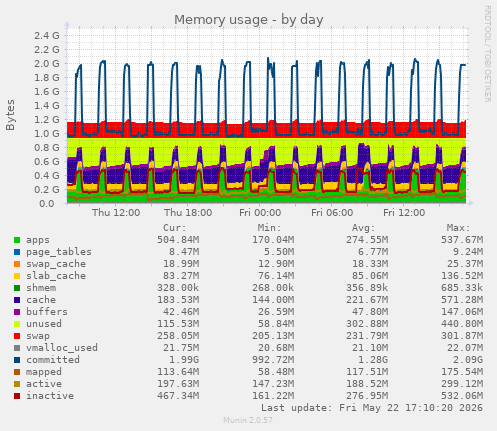The width and height of the screenshot is (497, 431).
Task: Click the navy committed legend swatch
Action: (x=17, y=360)
